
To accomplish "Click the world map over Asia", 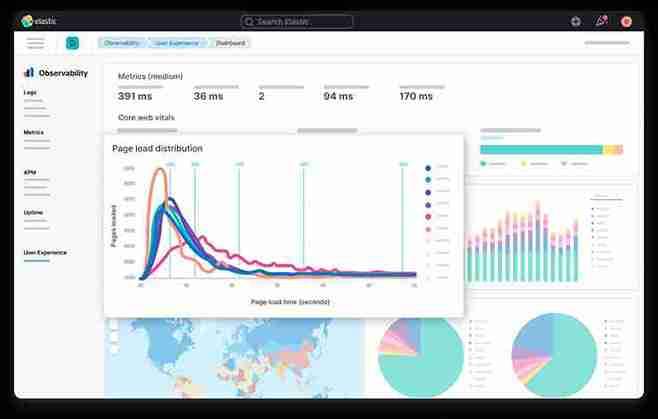I will (290, 357).
